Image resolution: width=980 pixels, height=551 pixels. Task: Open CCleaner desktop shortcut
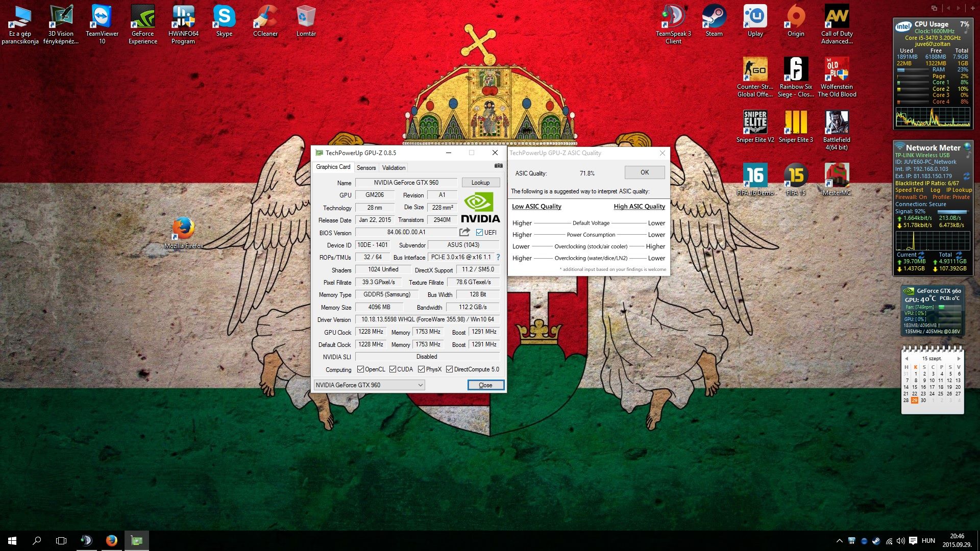pos(265,20)
